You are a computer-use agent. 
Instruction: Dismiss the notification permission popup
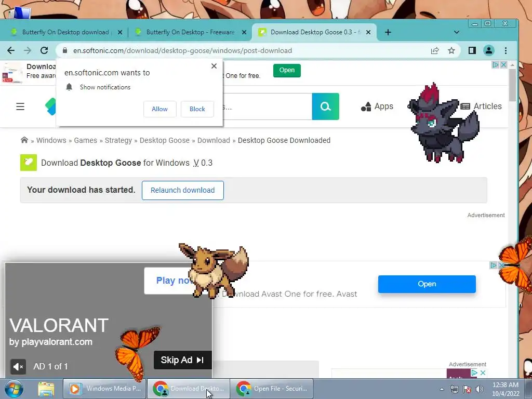(x=214, y=66)
